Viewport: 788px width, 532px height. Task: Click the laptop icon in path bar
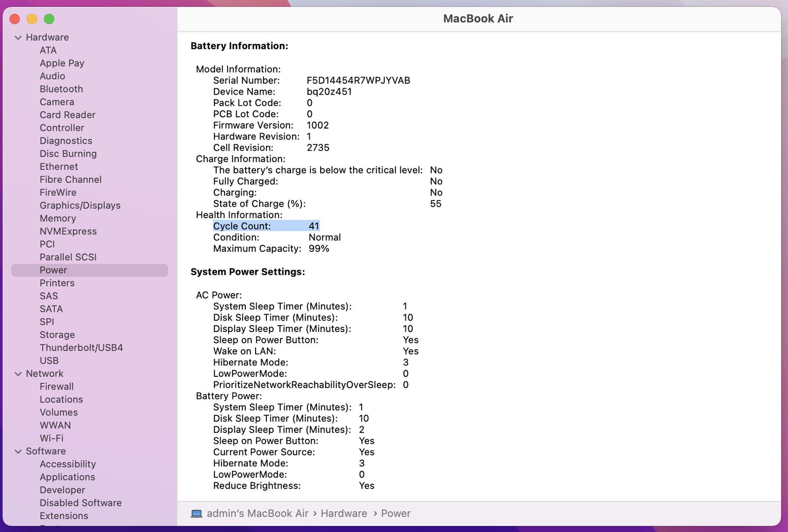[197, 513]
